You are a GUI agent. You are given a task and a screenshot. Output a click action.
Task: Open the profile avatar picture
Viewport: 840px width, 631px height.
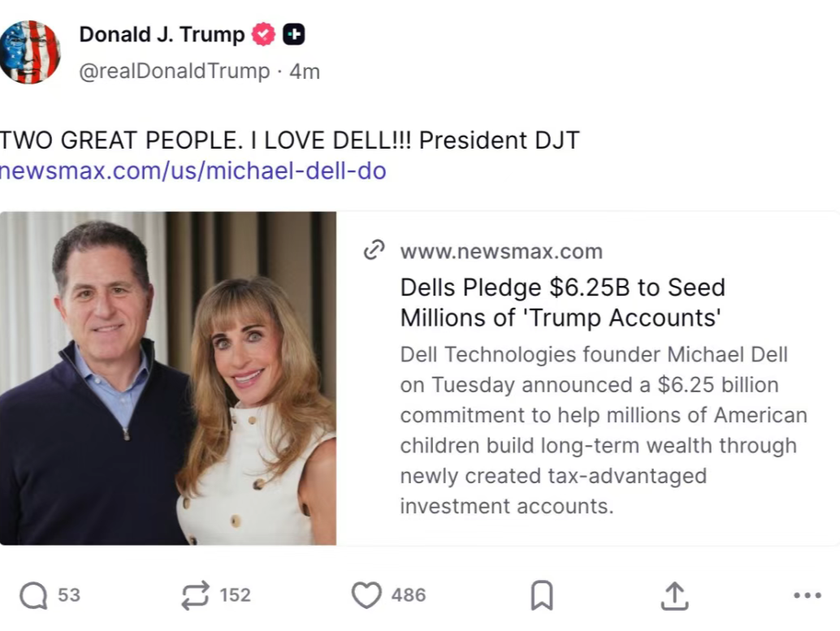30,52
